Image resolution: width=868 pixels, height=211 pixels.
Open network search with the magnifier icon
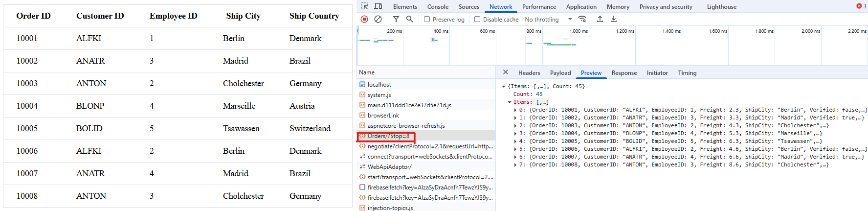pos(409,19)
